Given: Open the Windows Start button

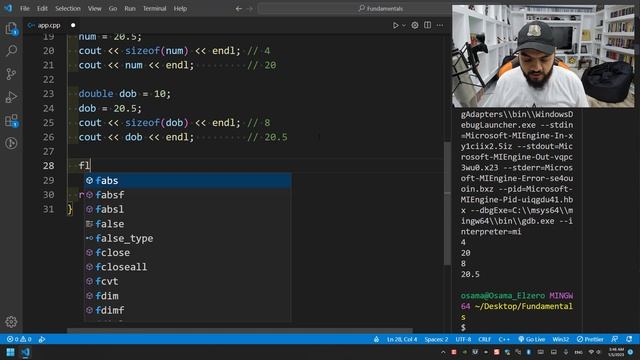Looking at the screenshot, I should (10, 352).
